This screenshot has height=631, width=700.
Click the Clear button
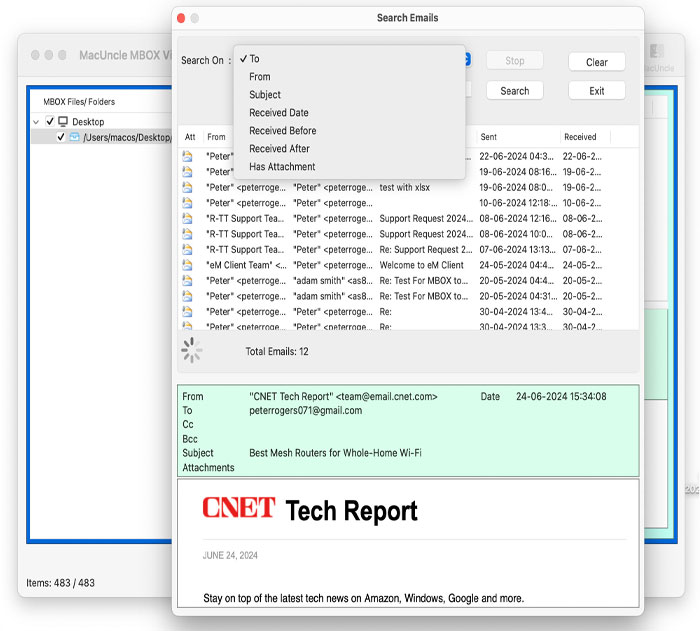pos(596,62)
